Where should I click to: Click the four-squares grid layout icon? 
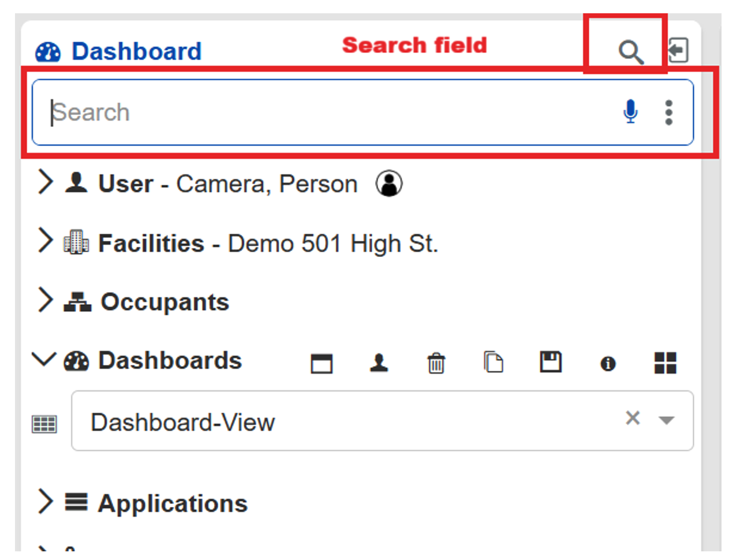pyautogui.click(x=665, y=363)
